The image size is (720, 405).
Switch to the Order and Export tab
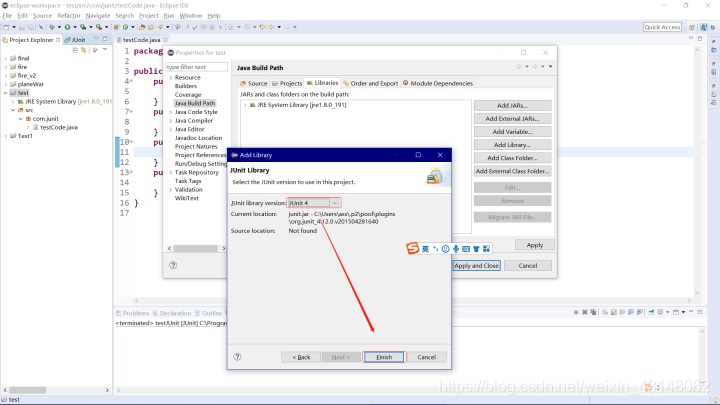[371, 83]
